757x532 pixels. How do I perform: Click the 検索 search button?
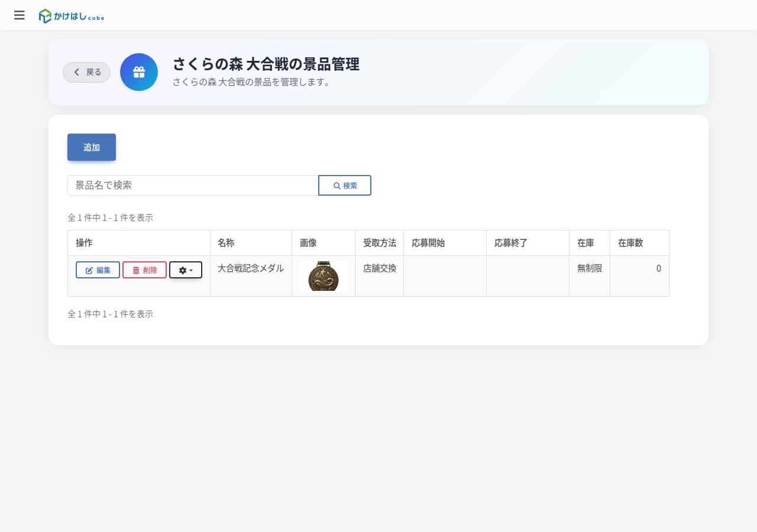(345, 185)
